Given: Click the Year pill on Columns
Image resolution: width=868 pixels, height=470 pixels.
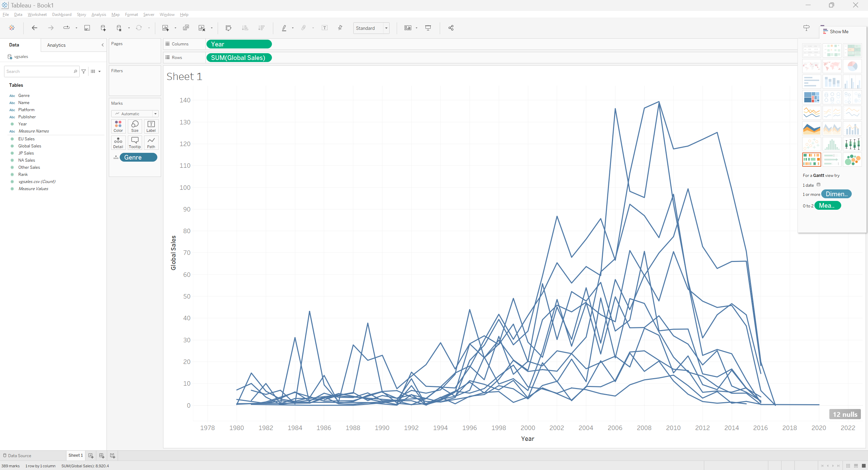Looking at the screenshot, I should [239, 44].
